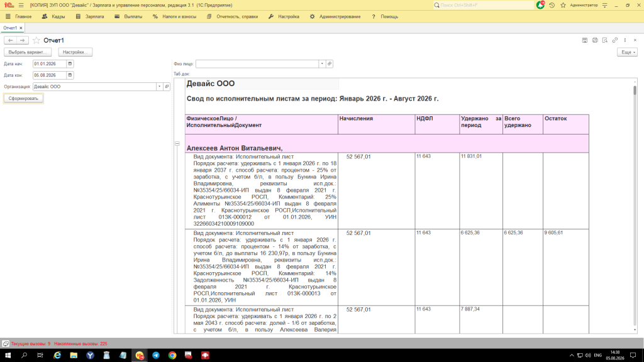
Task: Open File Explorer from taskbar
Action: click(x=74, y=356)
